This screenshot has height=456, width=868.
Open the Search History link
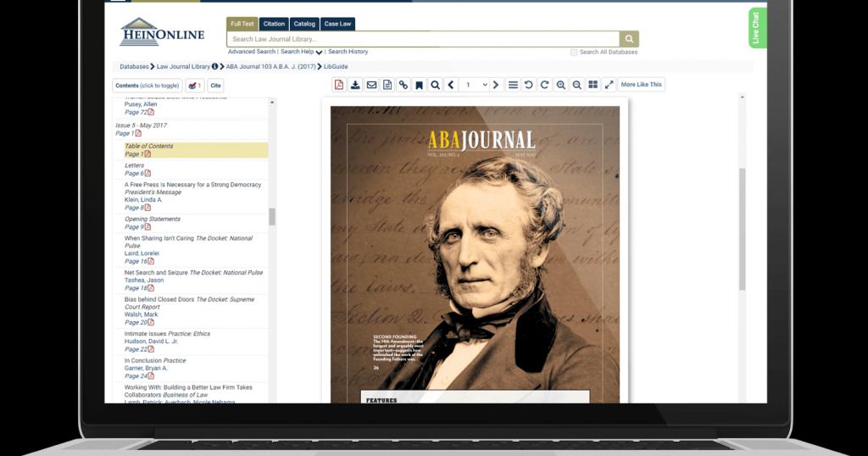(x=348, y=52)
